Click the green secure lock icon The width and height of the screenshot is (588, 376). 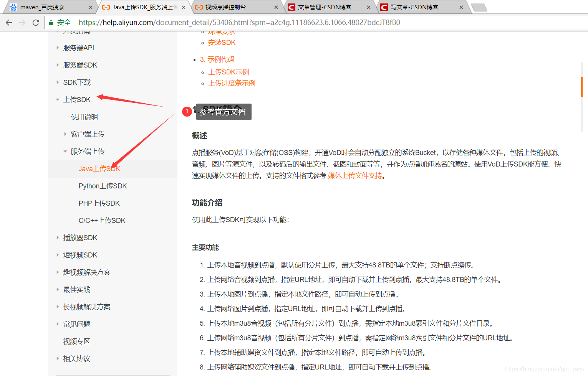pos(51,23)
